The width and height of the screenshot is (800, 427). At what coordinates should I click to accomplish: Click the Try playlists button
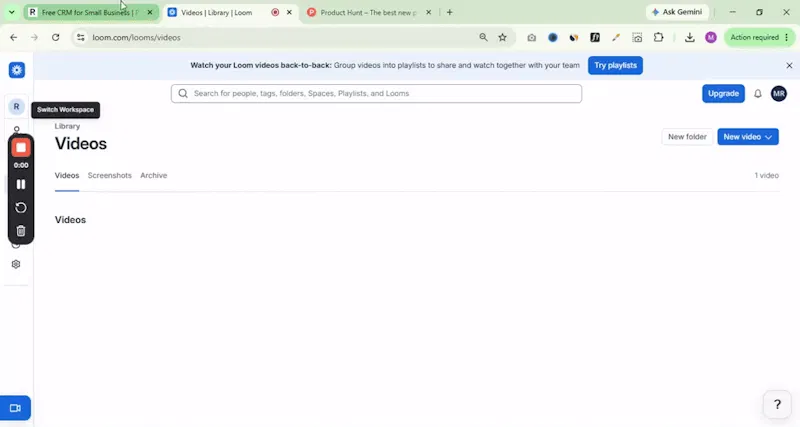tap(615, 65)
